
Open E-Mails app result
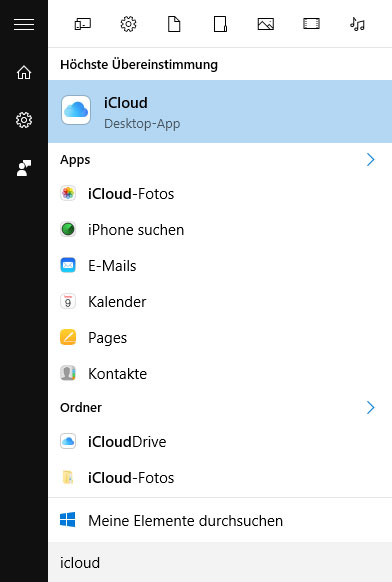coord(220,266)
